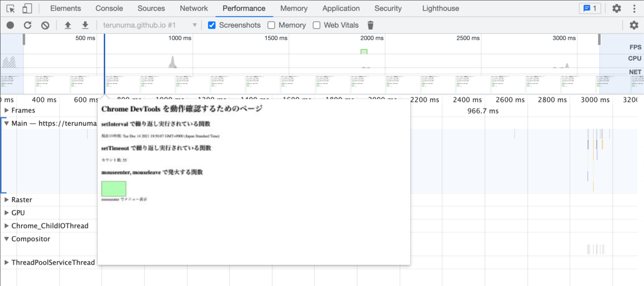Select the Performance tab
Screen dimensions: 644x286
pos(244,9)
